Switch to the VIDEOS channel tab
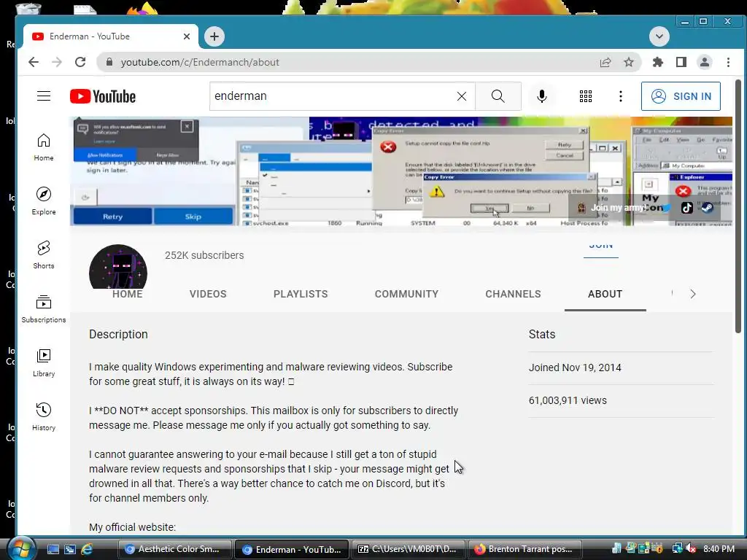Screen dimensions: 747x560 click(x=208, y=294)
